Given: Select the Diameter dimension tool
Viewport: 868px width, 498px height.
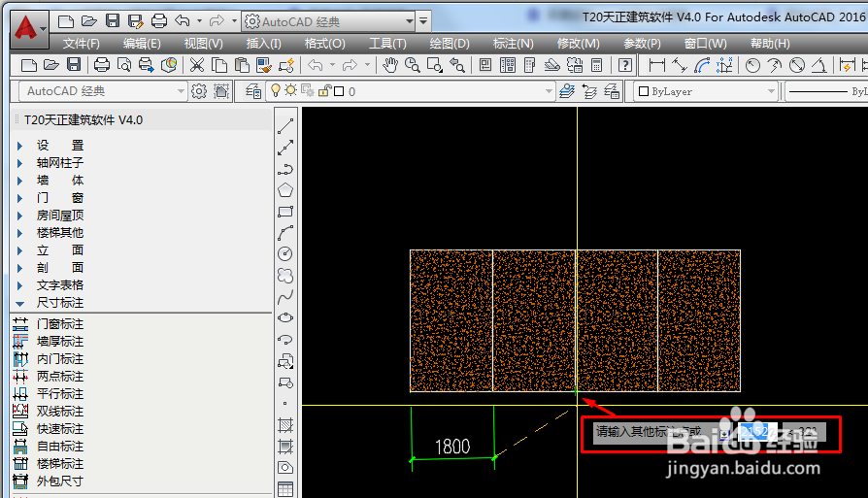Looking at the screenshot, I should pos(796,65).
